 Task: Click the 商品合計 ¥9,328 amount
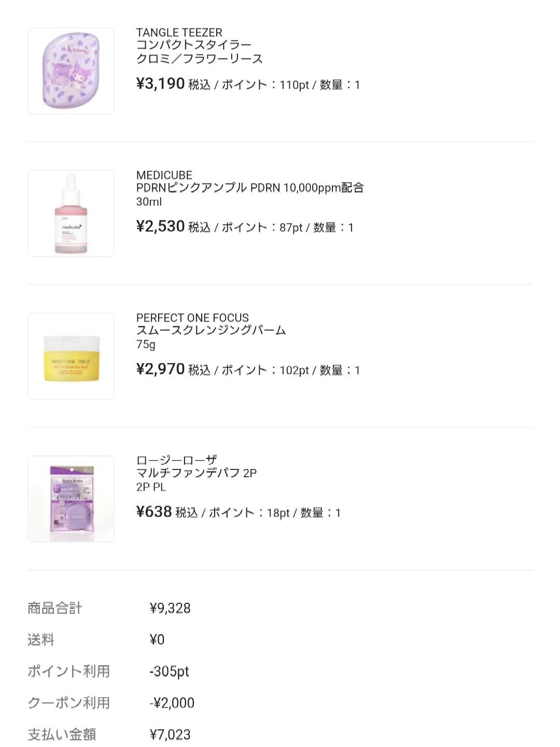tap(170, 608)
